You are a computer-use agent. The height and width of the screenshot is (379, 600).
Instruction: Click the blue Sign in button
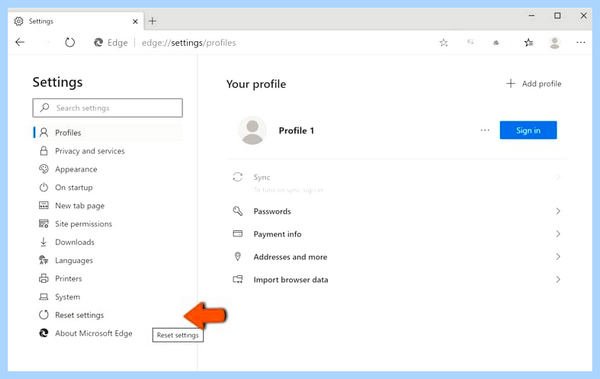click(528, 130)
